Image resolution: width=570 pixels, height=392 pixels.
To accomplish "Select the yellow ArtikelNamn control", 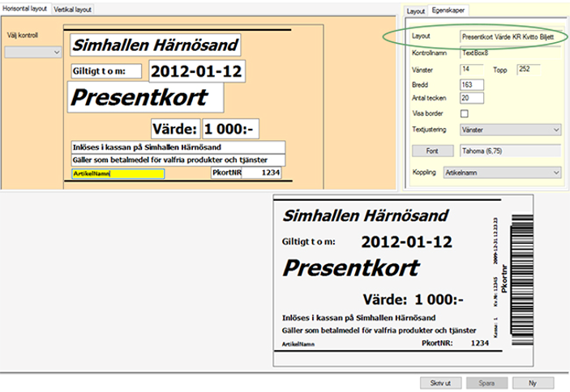I will 118,174.
